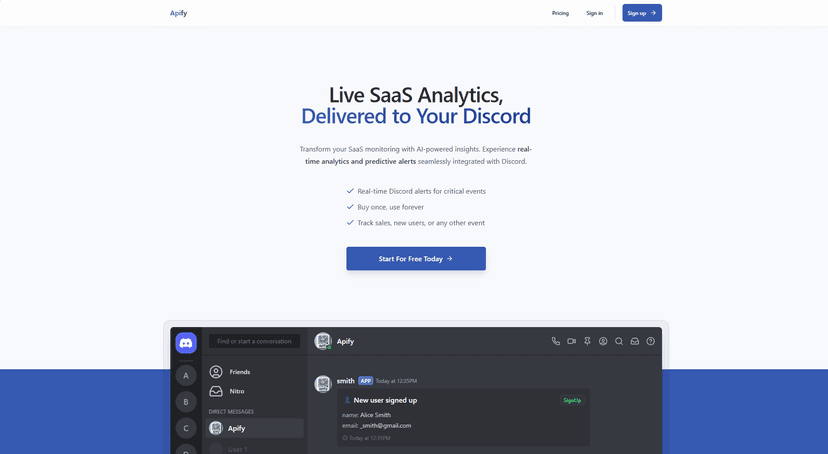Show user profile with the person icon

(603, 342)
